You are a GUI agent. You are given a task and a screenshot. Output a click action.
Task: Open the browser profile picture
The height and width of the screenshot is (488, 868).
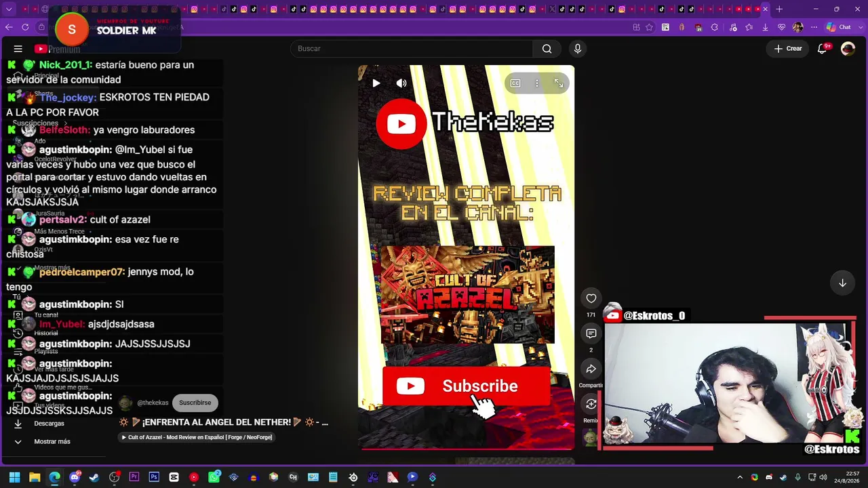[798, 27]
